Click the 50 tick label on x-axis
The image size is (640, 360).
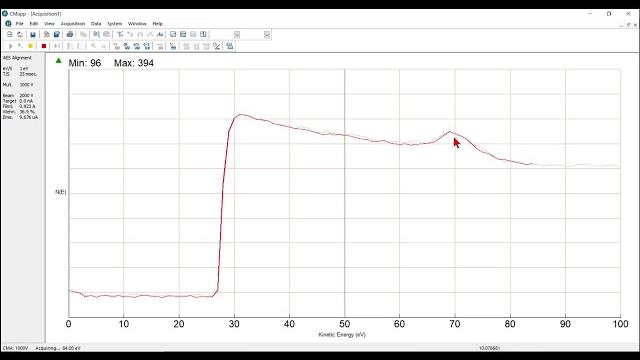click(344, 324)
